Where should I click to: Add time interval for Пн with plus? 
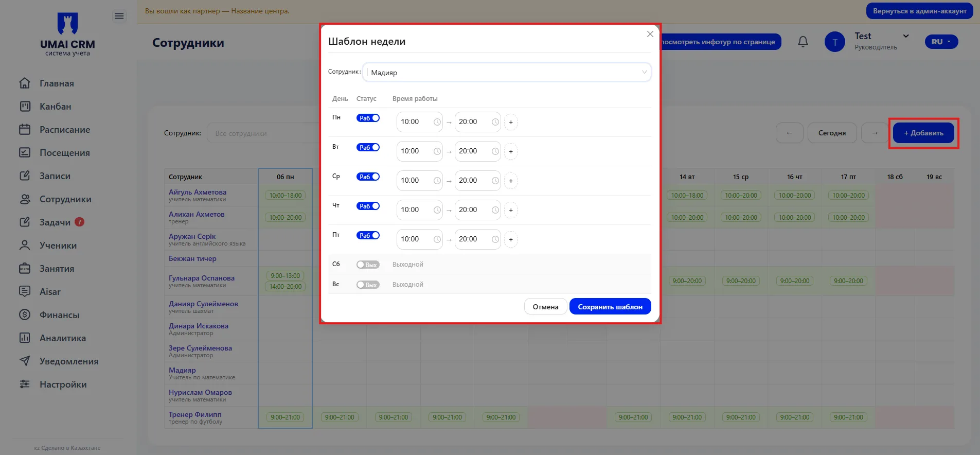point(511,122)
